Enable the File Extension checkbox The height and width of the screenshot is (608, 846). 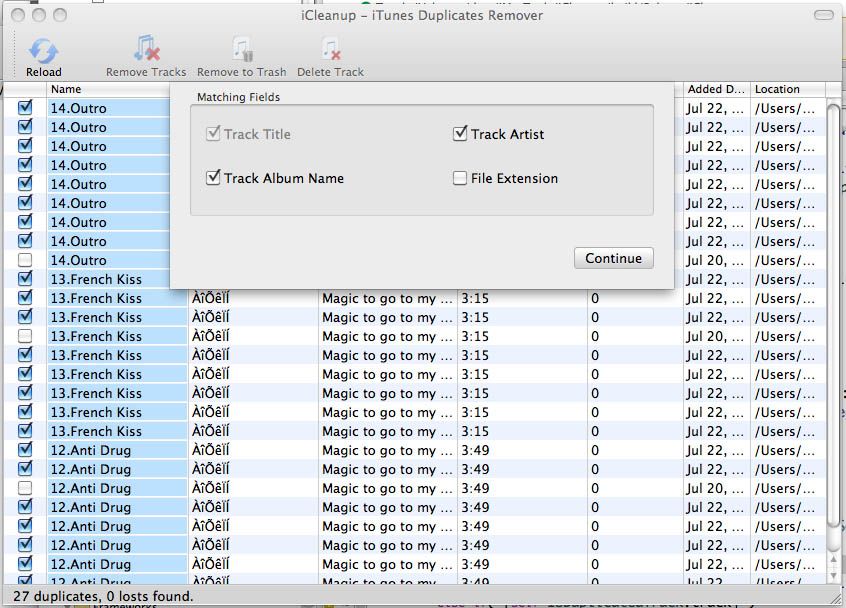(x=460, y=178)
